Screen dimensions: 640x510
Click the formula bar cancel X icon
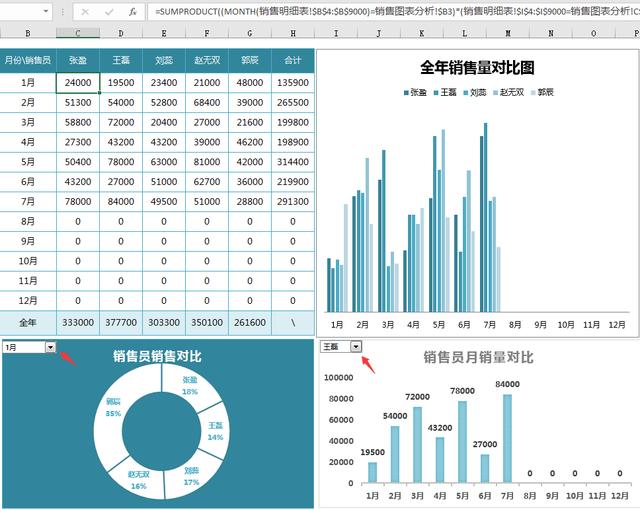point(85,12)
